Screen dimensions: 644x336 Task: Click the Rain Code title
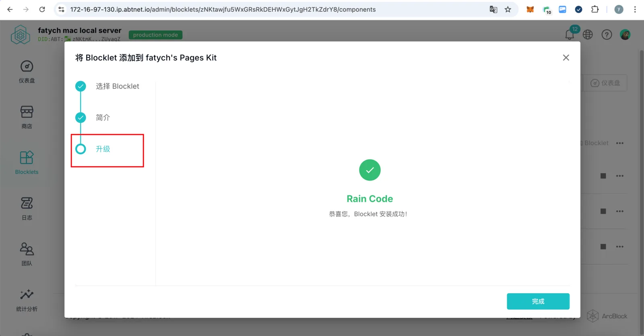370,199
